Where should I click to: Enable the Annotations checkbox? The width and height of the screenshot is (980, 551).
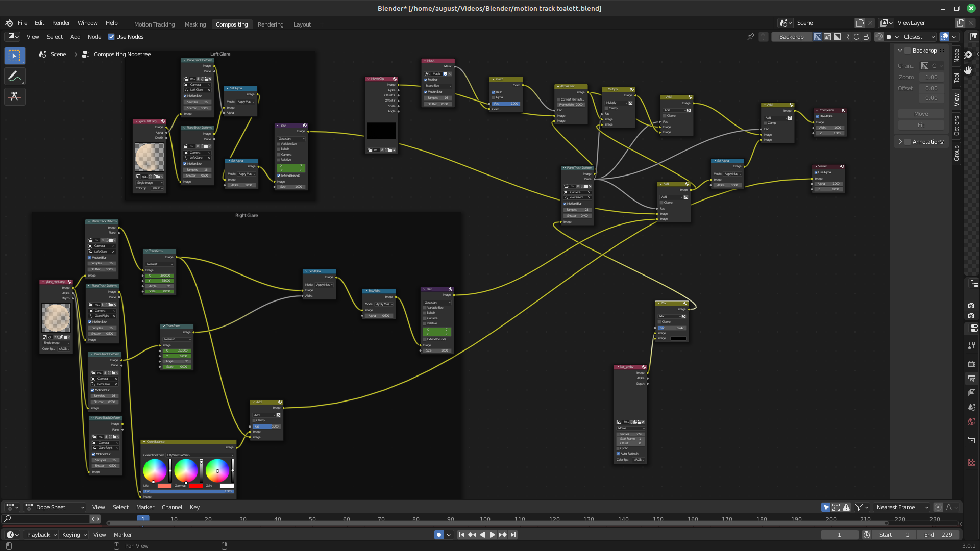pyautogui.click(x=908, y=142)
